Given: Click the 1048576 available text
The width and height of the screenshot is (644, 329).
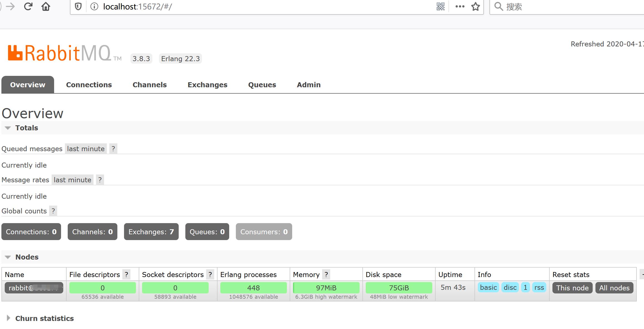Looking at the screenshot, I should point(254,297).
